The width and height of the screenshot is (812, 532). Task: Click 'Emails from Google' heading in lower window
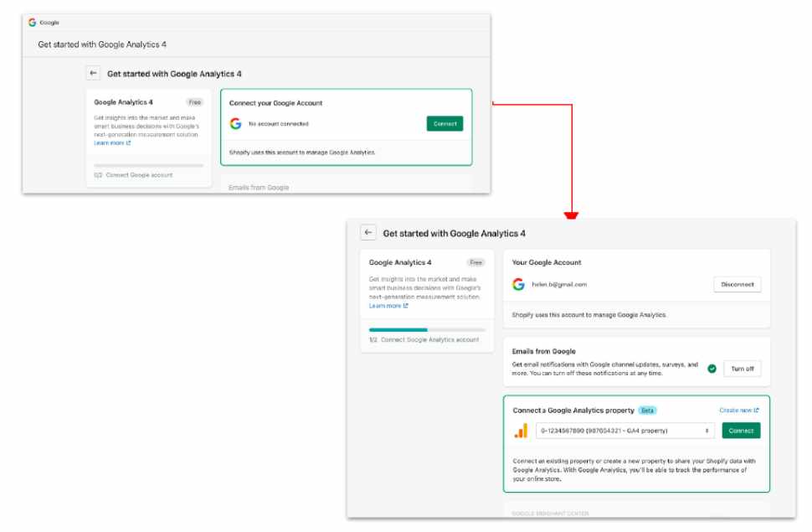[x=544, y=351]
